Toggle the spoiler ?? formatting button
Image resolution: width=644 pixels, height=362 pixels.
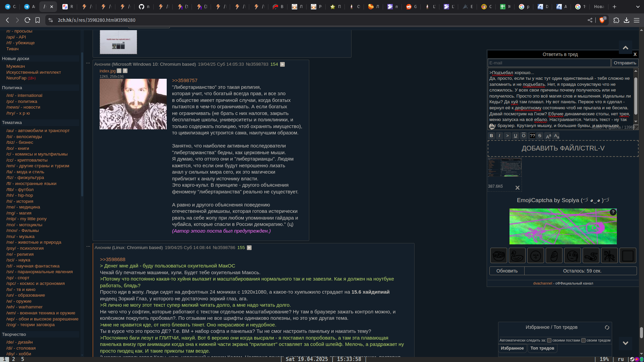click(x=532, y=136)
